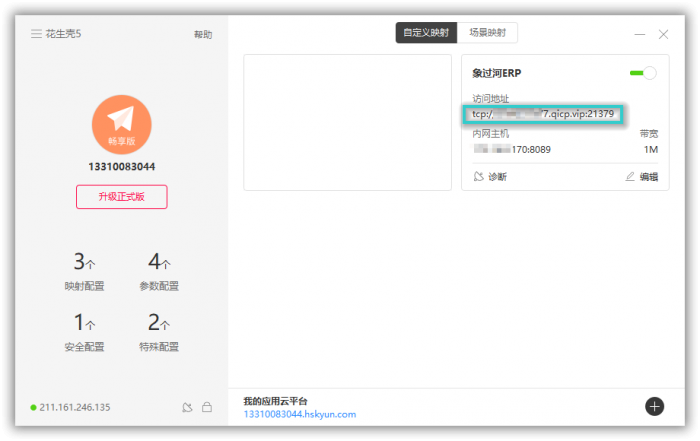Switch to the 自定义映射 tab
This screenshot has height=441, width=700.
(x=426, y=33)
